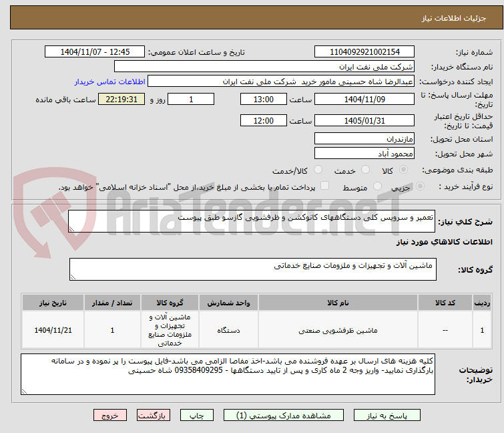Click the تاریخ نیاز column header
Image resolution: width=504 pixels, height=433 pixels.
(53, 303)
